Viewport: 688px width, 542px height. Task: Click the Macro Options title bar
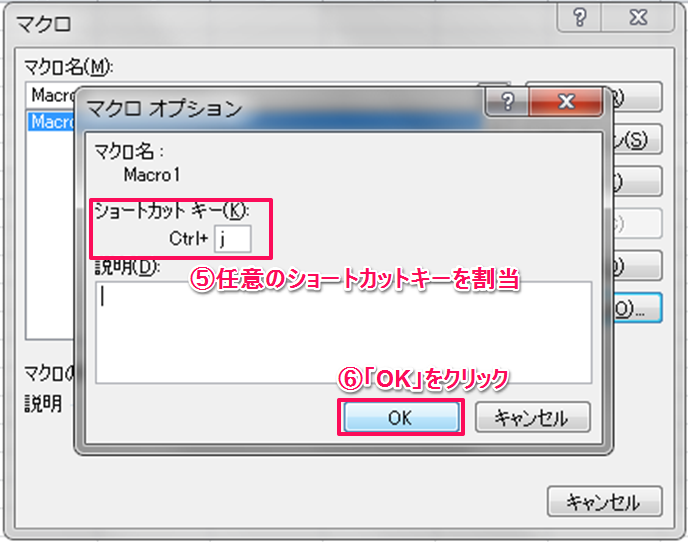[281, 108]
